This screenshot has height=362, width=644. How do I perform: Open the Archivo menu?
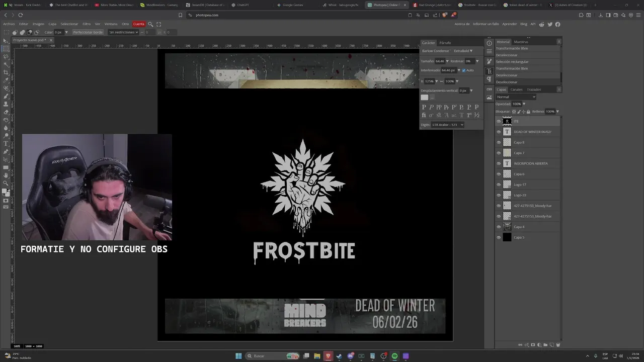9,24
